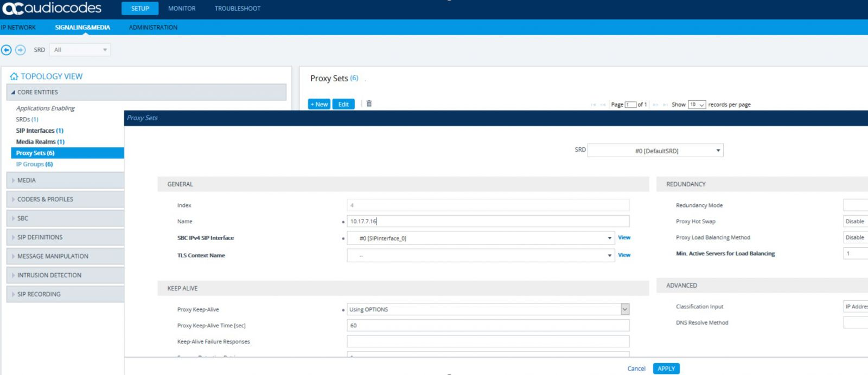The width and height of the screenshot is (868, 375).
Task: Switch to the MONITOR tab
Action: [182, 9]
